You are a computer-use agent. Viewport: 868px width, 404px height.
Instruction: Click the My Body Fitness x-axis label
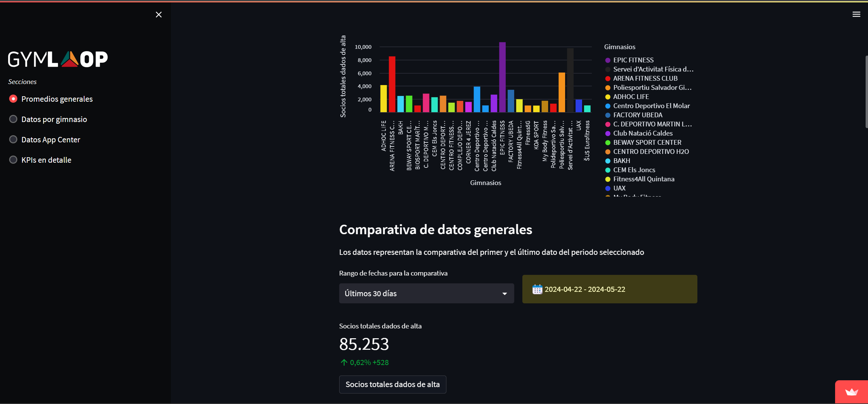(545, 141)
